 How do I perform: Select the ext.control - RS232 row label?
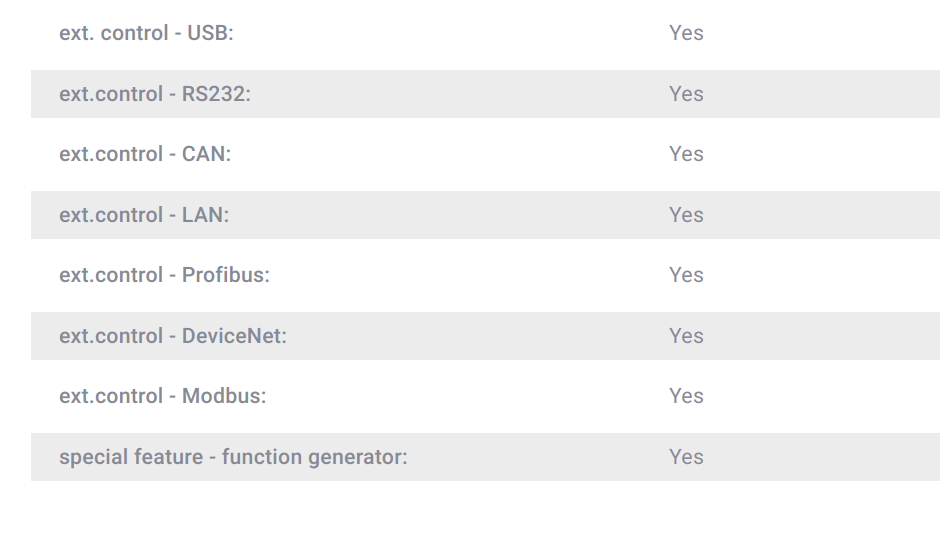tap(155, 94)
